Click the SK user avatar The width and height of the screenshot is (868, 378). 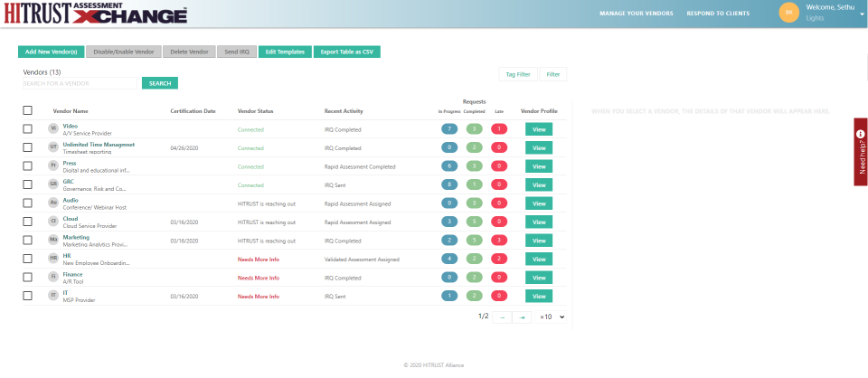point(788,12)
